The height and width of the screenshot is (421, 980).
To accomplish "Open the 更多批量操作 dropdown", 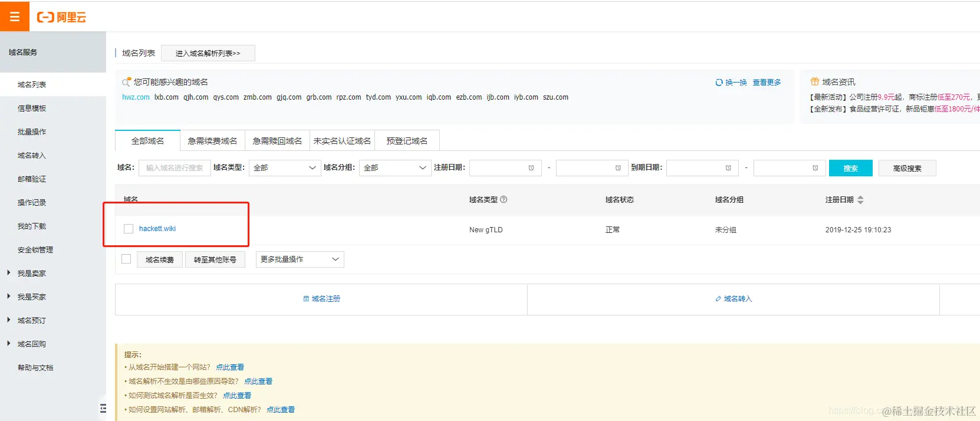I will (300, 259).
